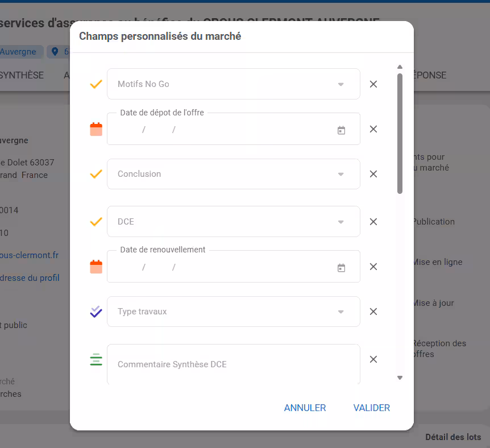Delete the Type travaux field

(373, 312)
